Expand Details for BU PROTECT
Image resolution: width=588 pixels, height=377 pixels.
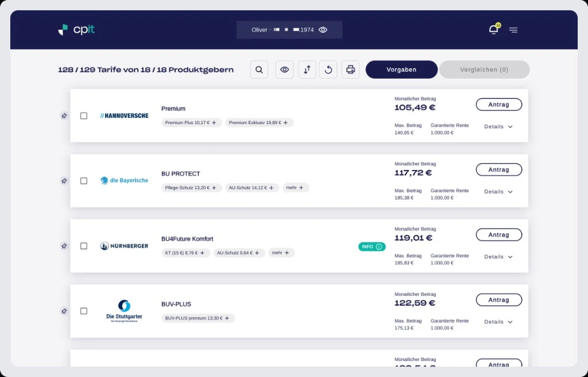tap(498, 192)
